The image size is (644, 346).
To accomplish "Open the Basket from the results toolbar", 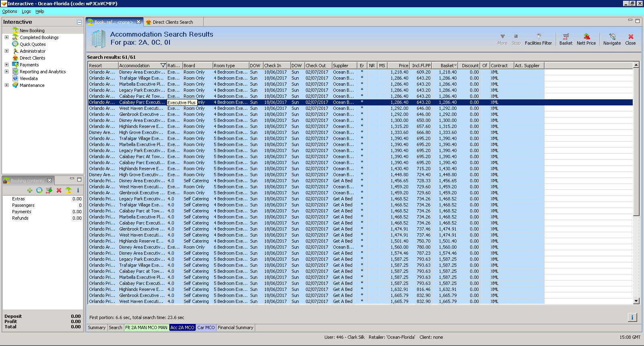I will pyautogui.click(x=566, y=39).
